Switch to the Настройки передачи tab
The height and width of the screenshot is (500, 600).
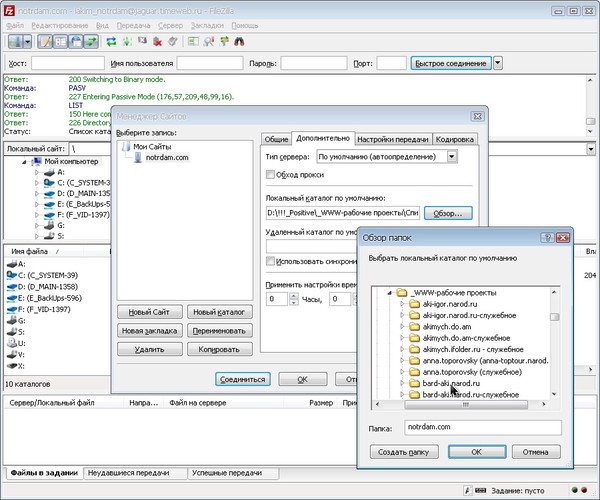tap(393, 139)
